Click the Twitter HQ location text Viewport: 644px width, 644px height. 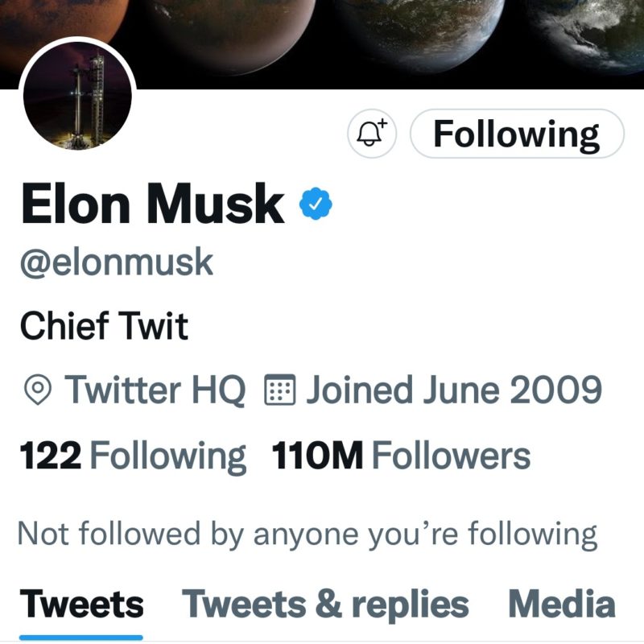155,391
